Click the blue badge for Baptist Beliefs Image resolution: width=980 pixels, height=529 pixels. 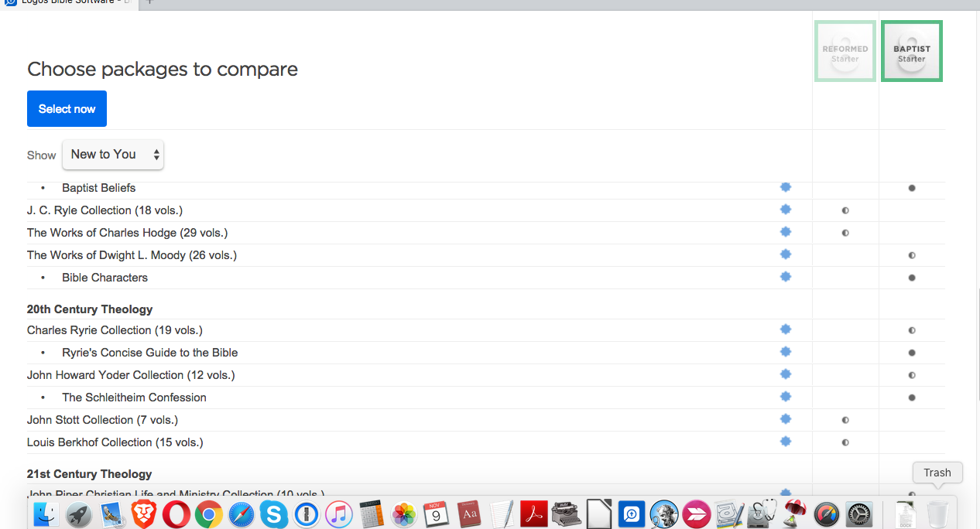click(x=786, y=187)
